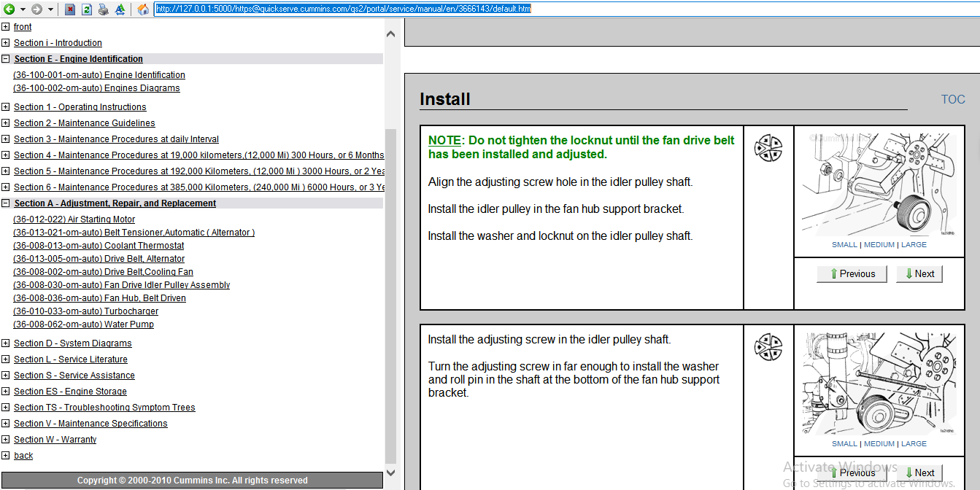
Task: Click the navigation pane scroll up arrow
Action: [x=390, y=34]
